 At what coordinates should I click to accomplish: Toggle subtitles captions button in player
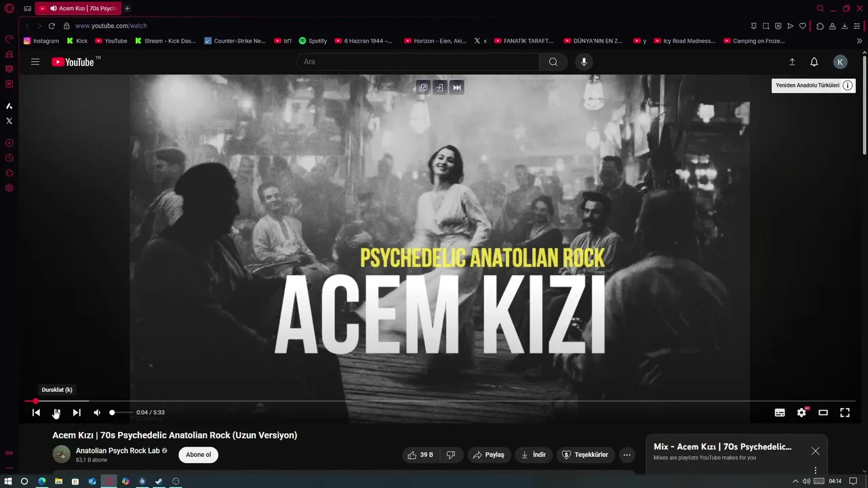point(780,412)
